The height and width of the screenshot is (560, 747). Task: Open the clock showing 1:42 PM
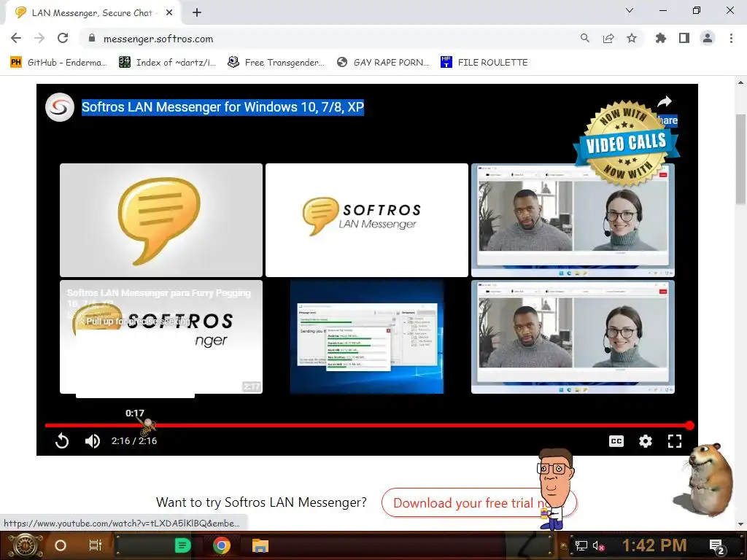tap(654, 545)
